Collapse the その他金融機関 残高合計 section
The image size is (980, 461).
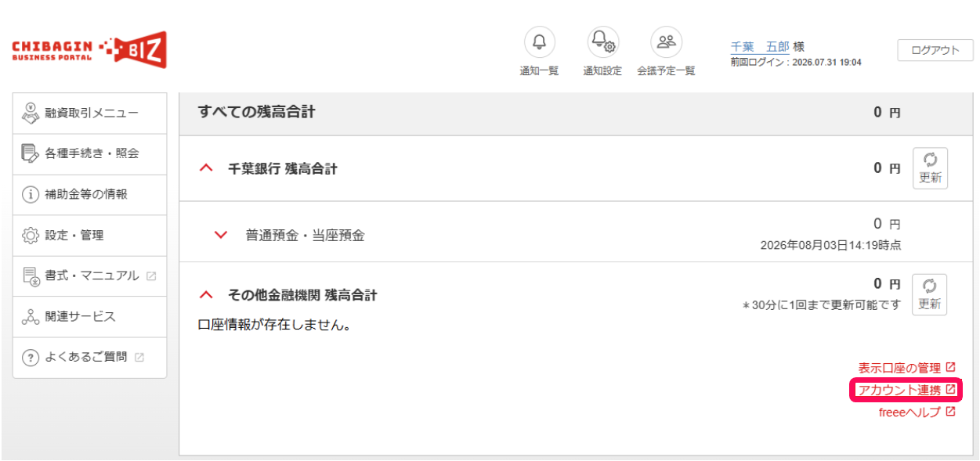coord(206,295)
